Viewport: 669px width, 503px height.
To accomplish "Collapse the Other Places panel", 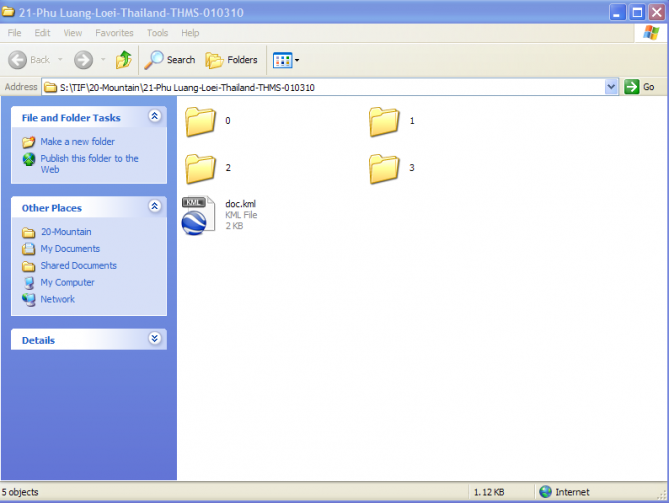I will (x=154, y=206).
